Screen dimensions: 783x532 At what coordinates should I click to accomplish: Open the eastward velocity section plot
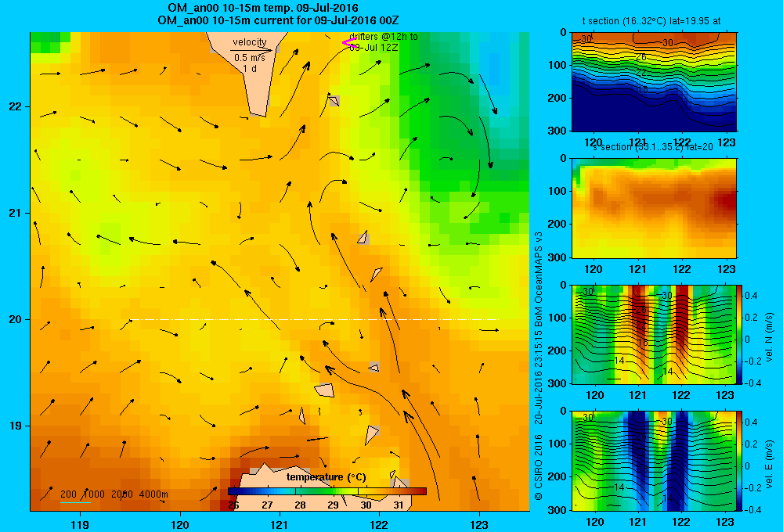pos(654,460)
